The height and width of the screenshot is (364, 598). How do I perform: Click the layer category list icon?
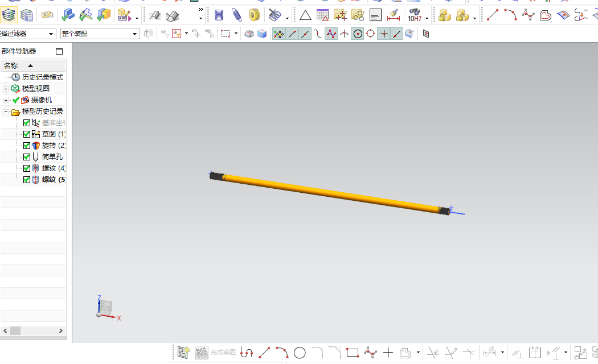pyautogui.click(x=26, y=15)
